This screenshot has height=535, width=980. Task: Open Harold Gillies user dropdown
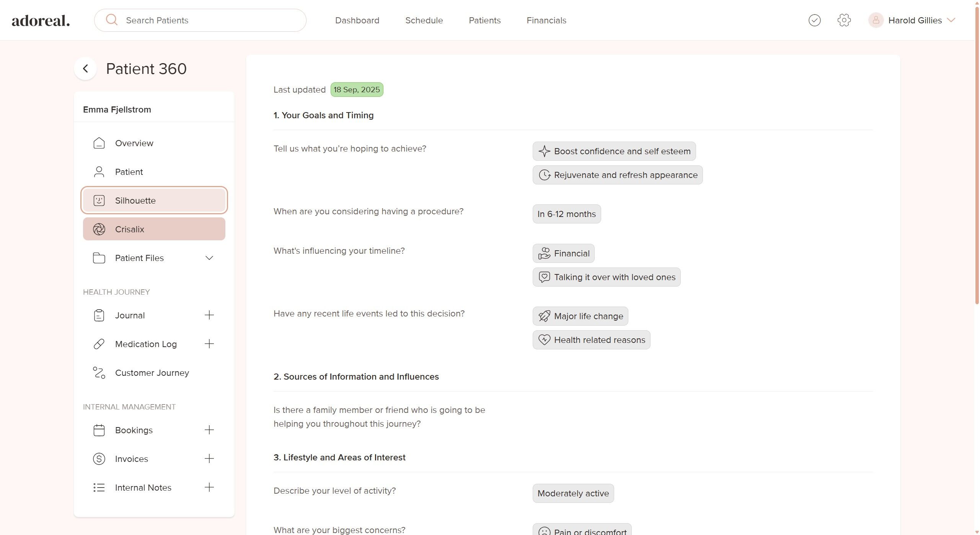pyautogui.click(x=951, y=20)
